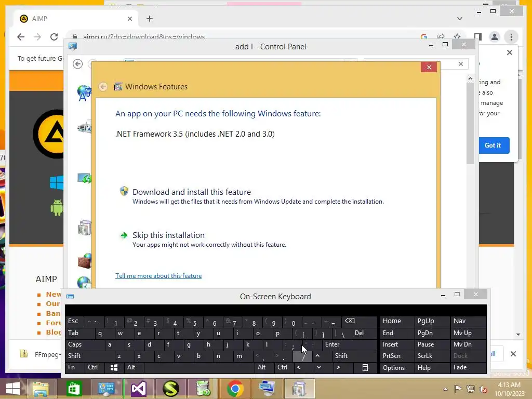Click Help key on On-Screen Keyboard
532x399 pixels.
[432, 367]
